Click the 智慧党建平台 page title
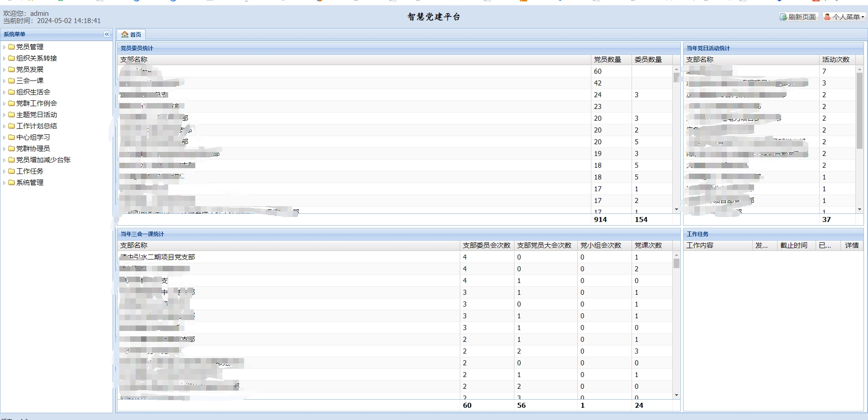The width and height of the screenshot is (868, 420). click(x=434, y=17)
